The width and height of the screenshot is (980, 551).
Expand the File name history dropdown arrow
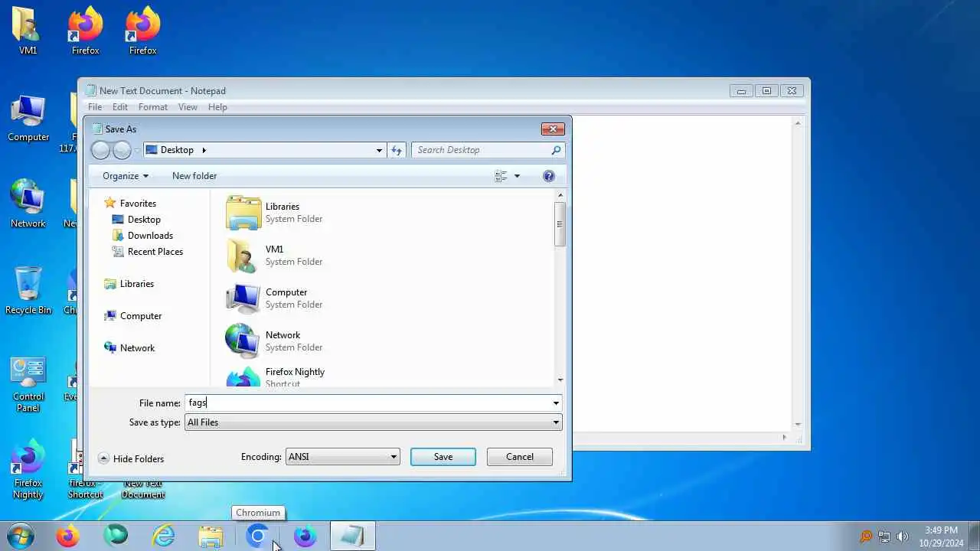click(x=556, y=403)
